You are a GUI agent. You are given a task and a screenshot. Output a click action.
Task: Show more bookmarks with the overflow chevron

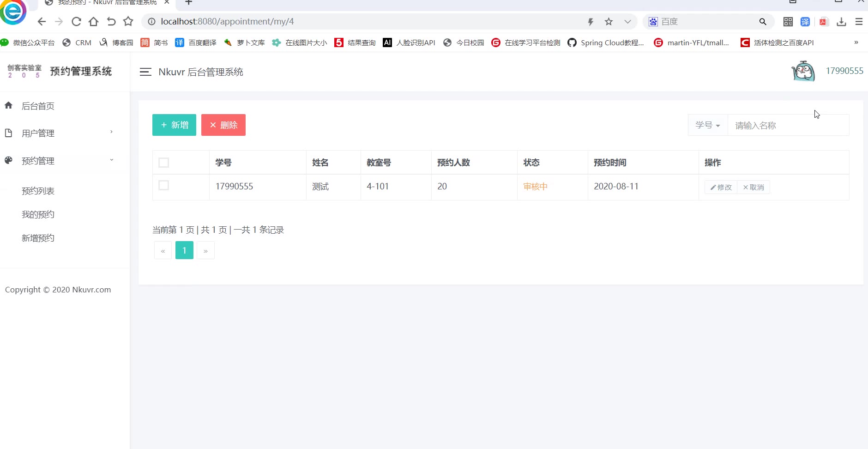(856, 42)
